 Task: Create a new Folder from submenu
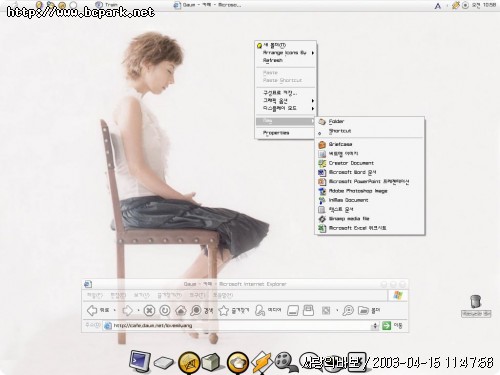[370, 121]
